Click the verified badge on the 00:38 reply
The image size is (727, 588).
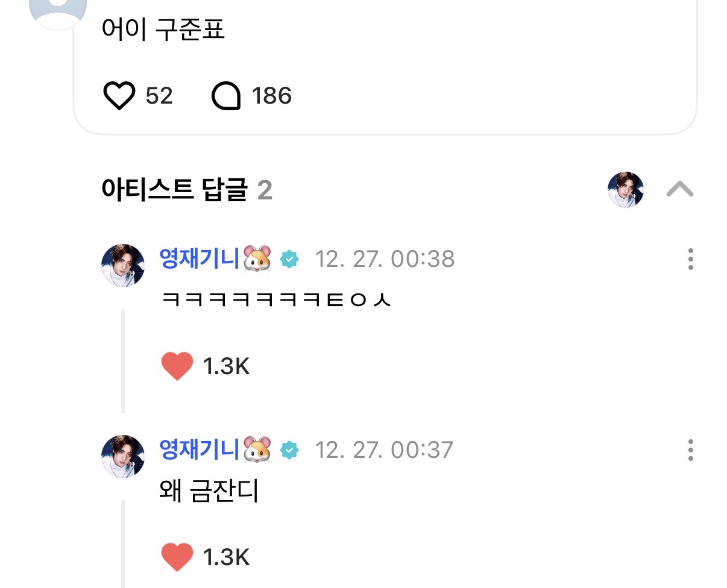point(290,260)
